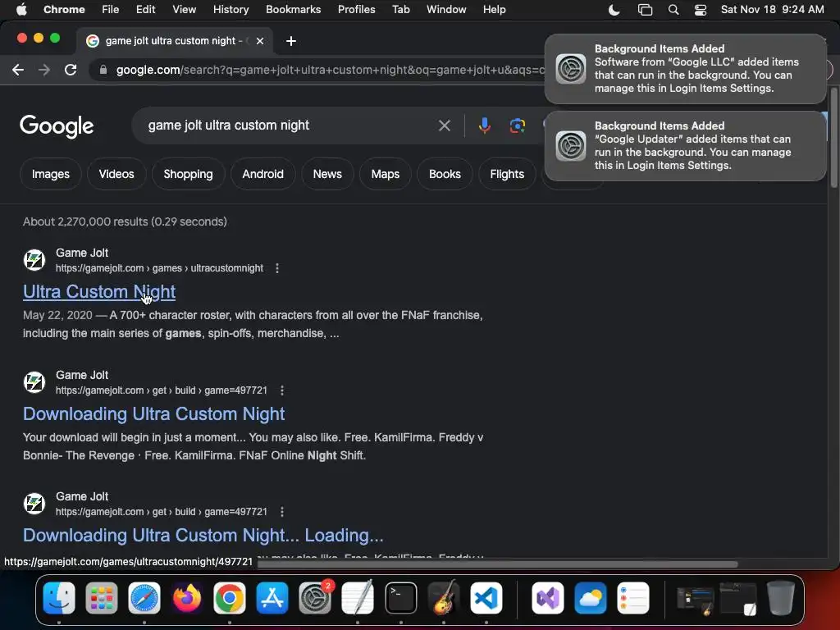
Task: Click the Chrome address bar URL
Action: coord(330,70)
